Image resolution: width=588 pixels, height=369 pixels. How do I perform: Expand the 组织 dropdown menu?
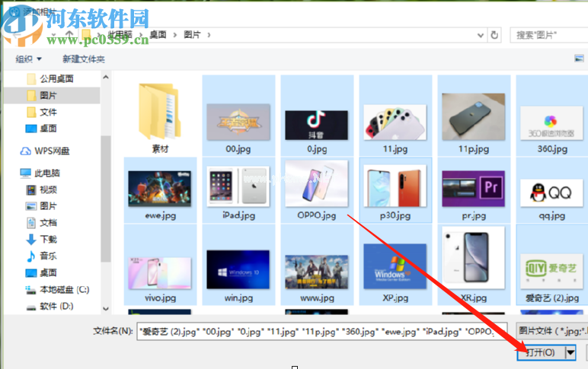click(29, 59)
